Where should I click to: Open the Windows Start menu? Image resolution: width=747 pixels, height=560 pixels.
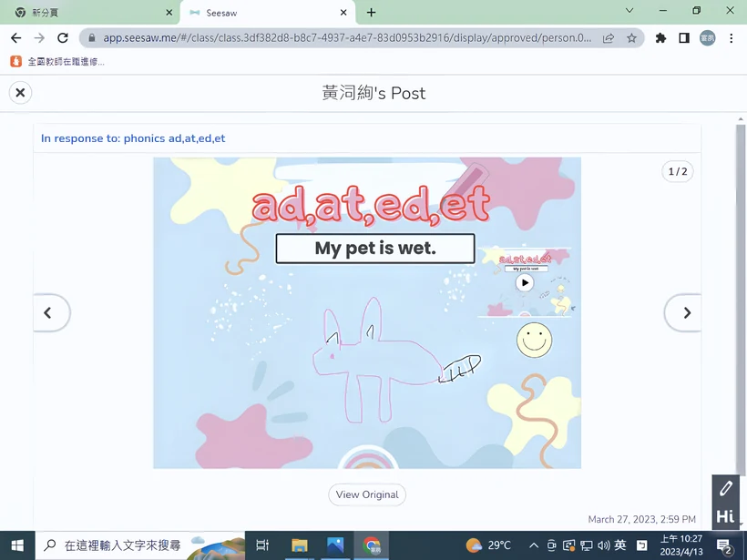(17, 545)
